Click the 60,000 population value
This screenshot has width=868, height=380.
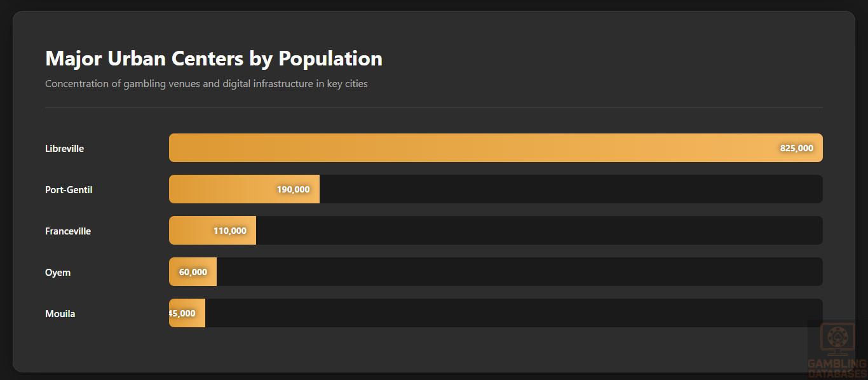pos(193,272)
